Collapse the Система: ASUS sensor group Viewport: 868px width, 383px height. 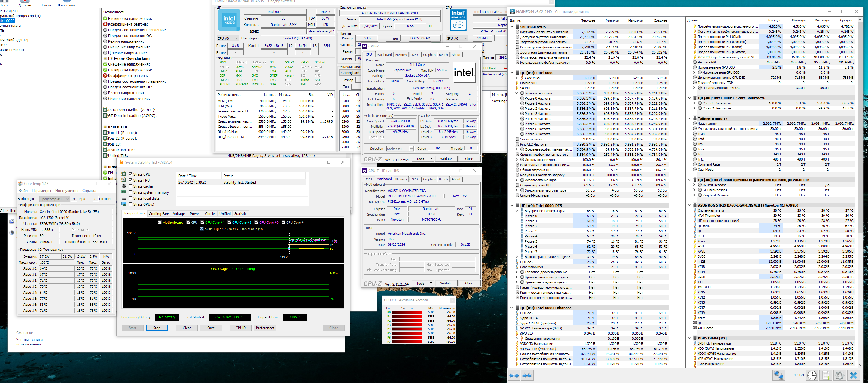512,27
